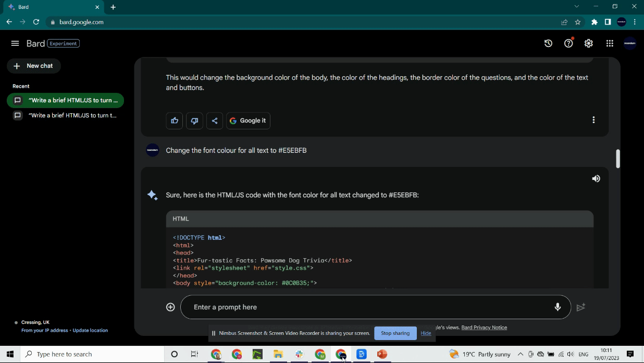Show hidden system tray icons chevron
Screen dimensions: 644x363
520,354
